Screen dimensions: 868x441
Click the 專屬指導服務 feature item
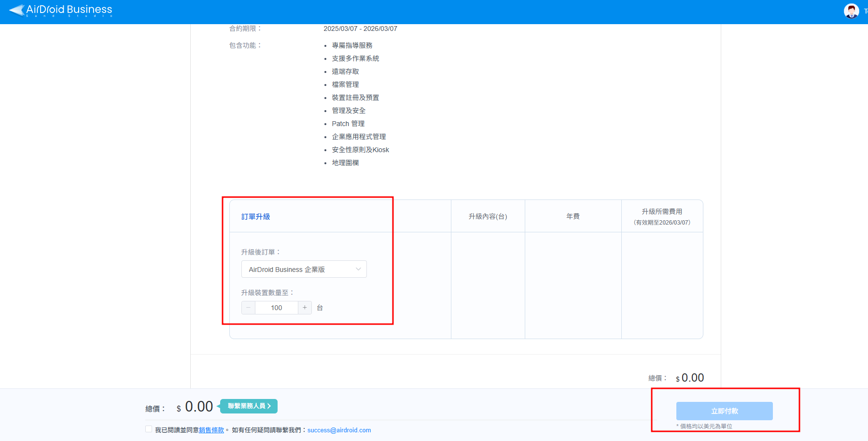[x=352, y=45]
